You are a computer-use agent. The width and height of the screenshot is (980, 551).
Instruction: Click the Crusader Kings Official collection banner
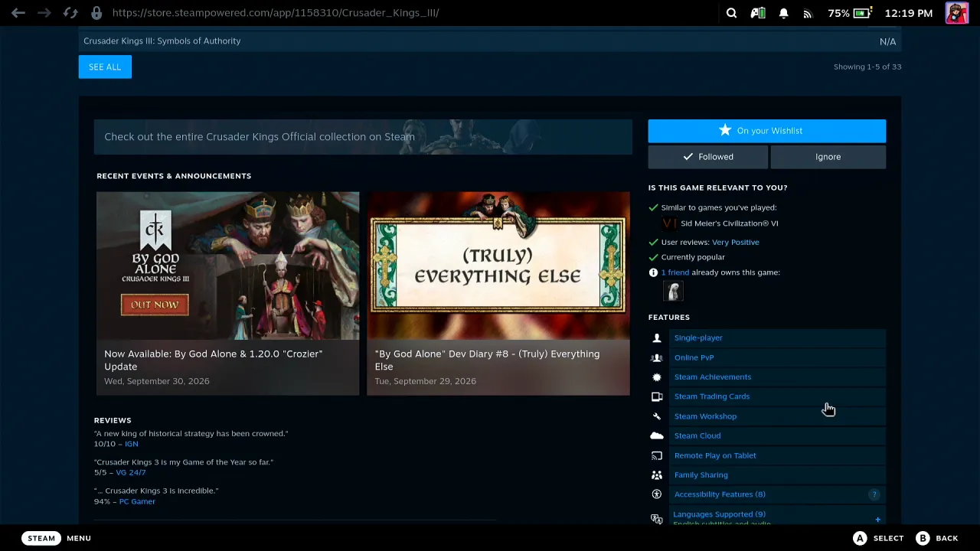(x=363, y=136)
